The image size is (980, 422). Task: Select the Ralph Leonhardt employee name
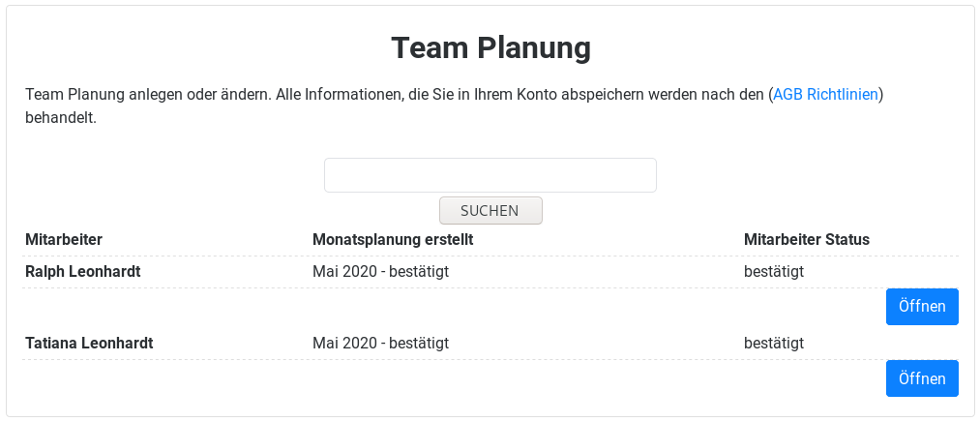[82, 271]
